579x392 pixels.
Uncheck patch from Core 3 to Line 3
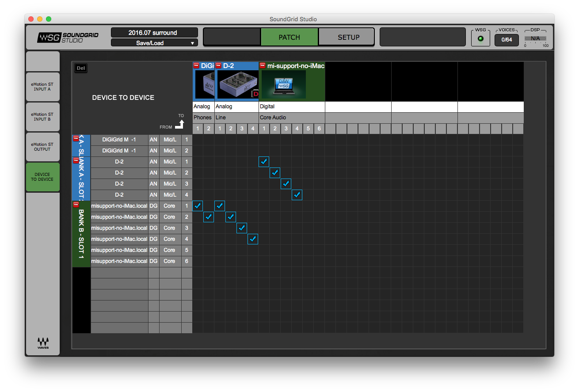click(242, 228)
